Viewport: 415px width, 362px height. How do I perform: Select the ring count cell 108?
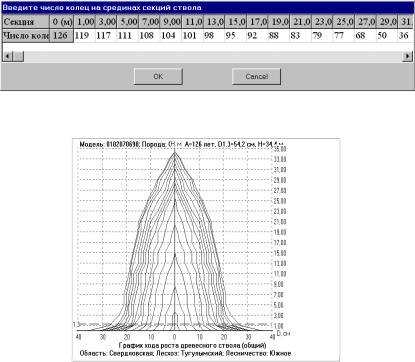[x=149, y=36]
